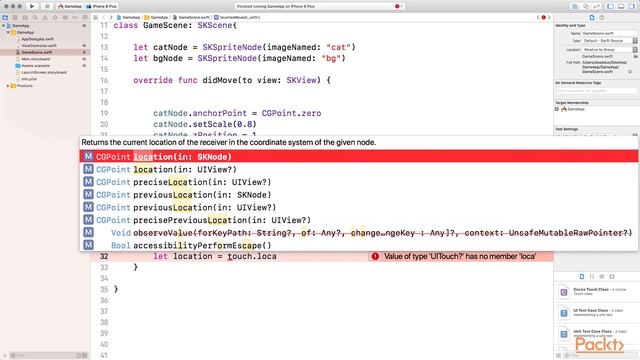This screenshot has height=360, width=640.
Task: Click the red error indicator in activity bar
Action: [x=397, y=6]
